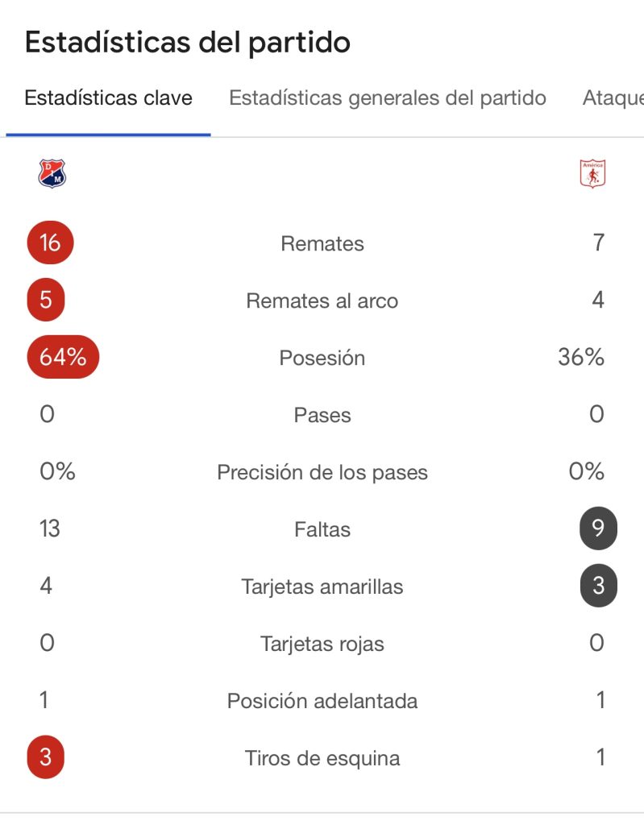This screenshot has width=644, height=825.
Task: Click the Posesión stat label
Action: point(322,358)
